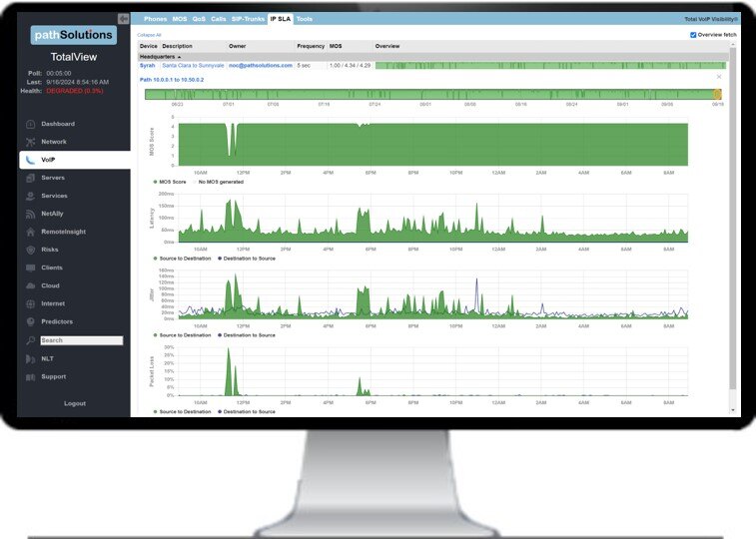Click the yellow timeline range handle
The width and height of the screenshot is (756, 539).
coord(717,95)
